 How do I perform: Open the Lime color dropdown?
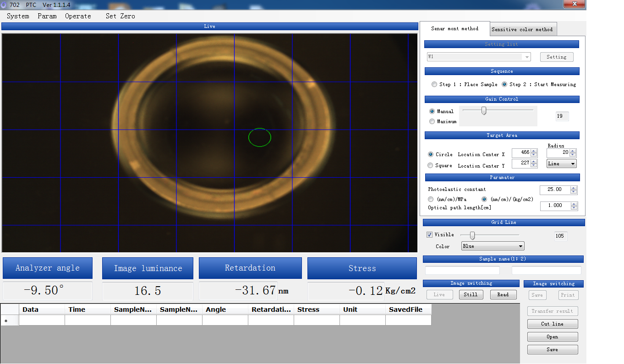(x=561, y=163)
